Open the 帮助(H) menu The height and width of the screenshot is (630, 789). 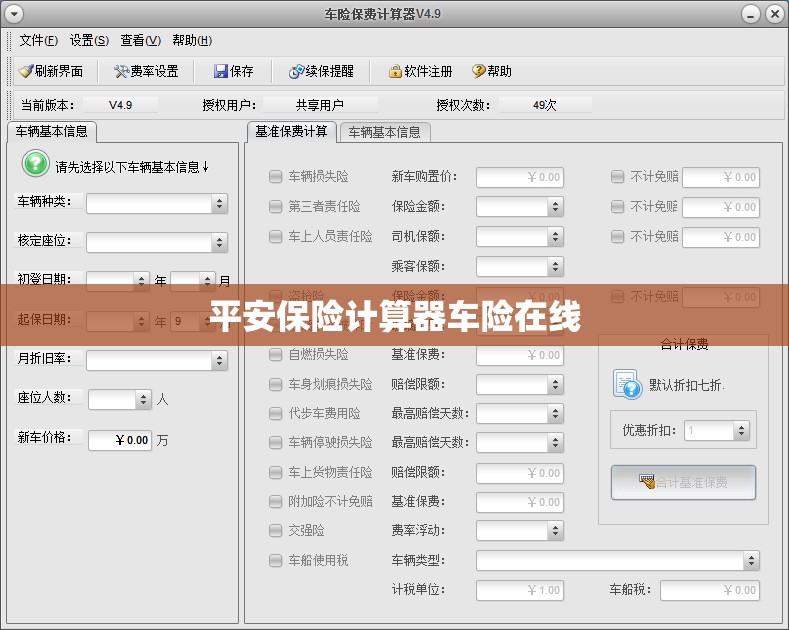coord(192,40)
